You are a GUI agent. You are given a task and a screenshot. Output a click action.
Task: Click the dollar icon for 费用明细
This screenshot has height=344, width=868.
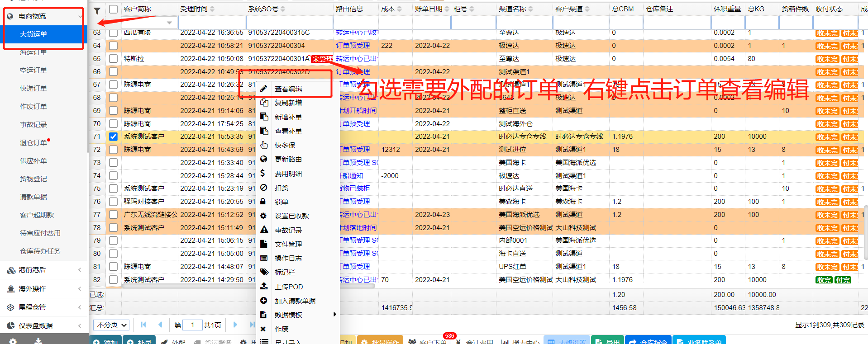click(x=263, y=173)
